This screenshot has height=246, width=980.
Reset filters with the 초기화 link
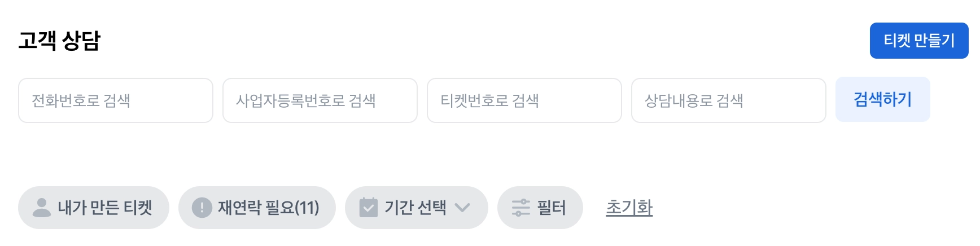coord(629,208)
